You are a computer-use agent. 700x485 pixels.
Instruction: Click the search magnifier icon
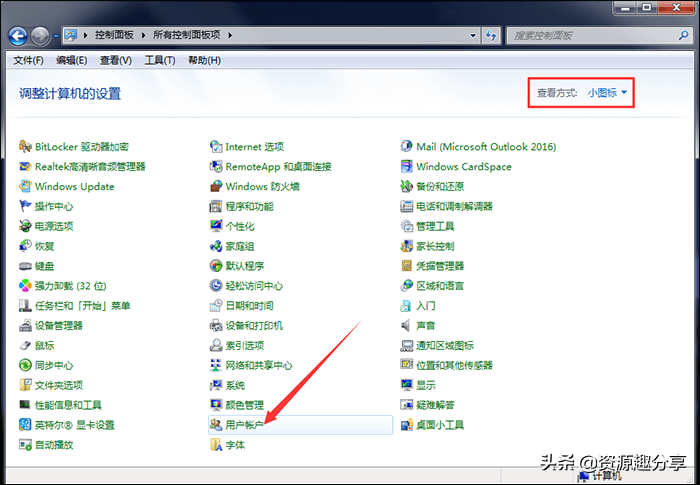683,35
